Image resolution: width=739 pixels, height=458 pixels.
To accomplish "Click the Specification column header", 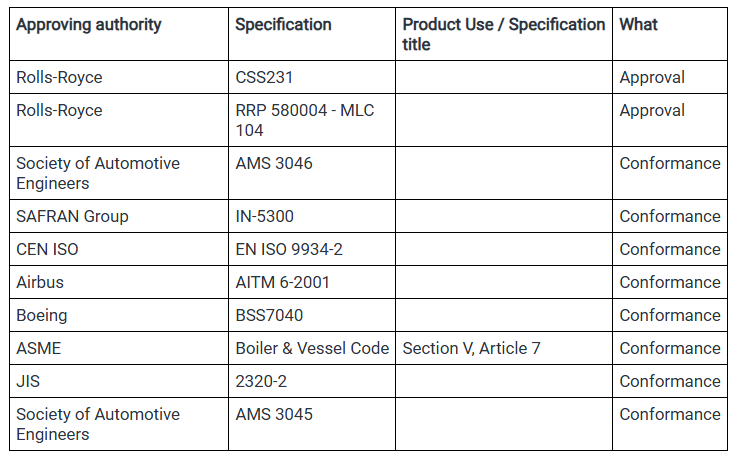I will click(x=283, y=25).
